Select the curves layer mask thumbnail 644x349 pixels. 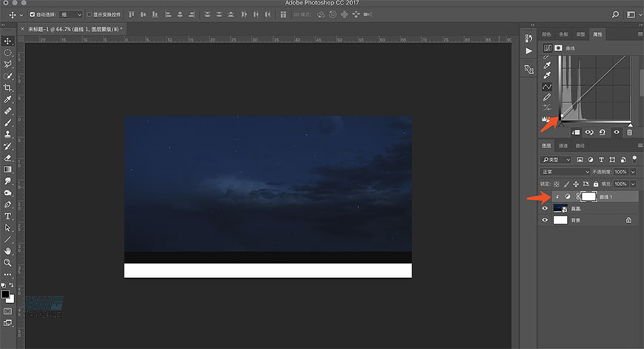[589, 196]
